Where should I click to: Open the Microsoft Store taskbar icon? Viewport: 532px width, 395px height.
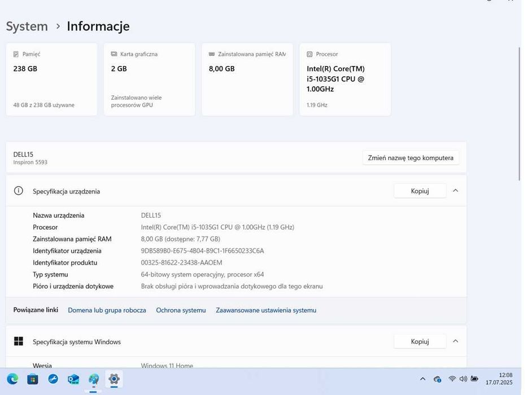pyautogui.click(x=33, y=379)
